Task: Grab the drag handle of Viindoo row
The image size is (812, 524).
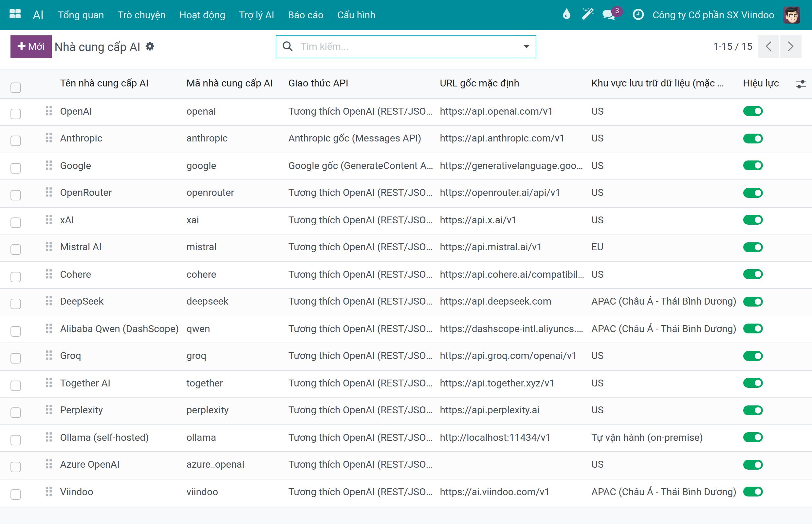Action: pos(49,492)
